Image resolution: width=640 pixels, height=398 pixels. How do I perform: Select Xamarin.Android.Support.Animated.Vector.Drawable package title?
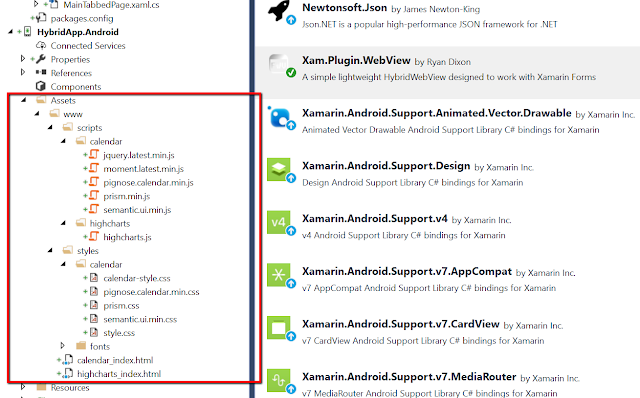(437, 113)
